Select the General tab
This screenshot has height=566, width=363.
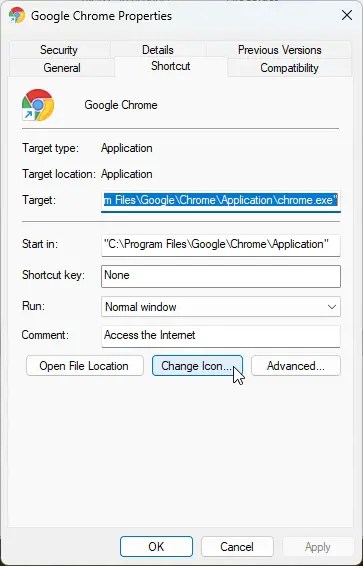coord(62,68)
